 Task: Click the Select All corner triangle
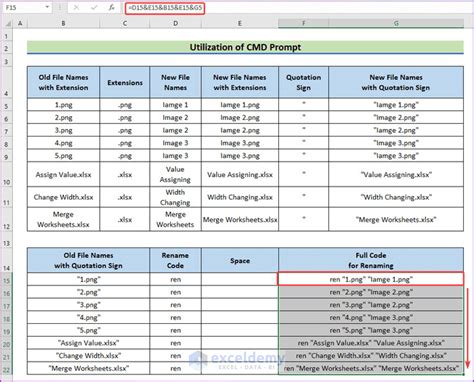[8, 23]
